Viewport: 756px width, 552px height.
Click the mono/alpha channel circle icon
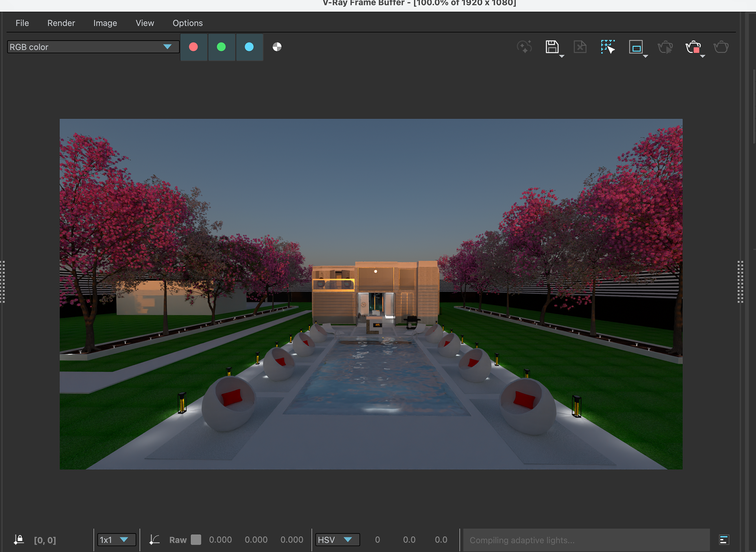(277, 47)
